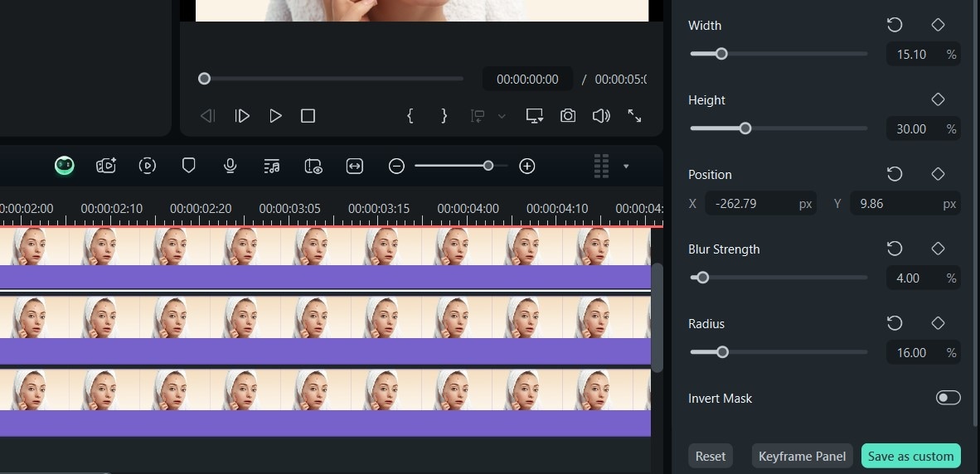
Task: Select the bottom video track clip
Action: pos(325,402)
